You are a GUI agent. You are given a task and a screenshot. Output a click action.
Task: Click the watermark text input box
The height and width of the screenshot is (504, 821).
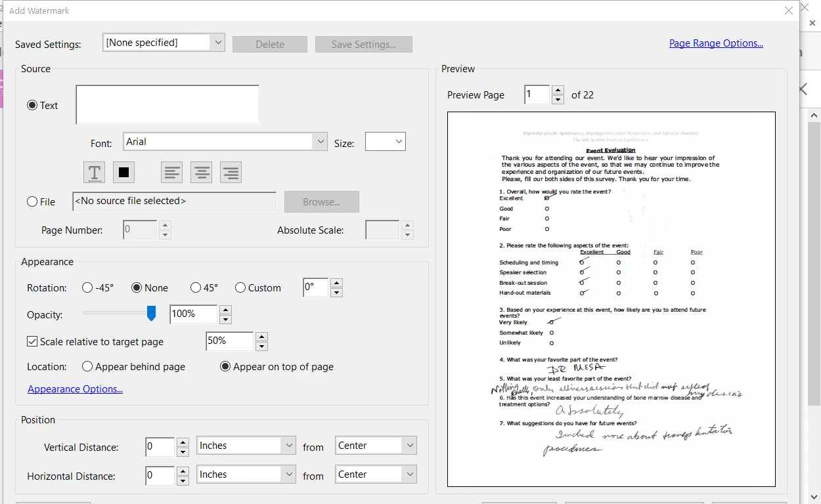(167, 105)
